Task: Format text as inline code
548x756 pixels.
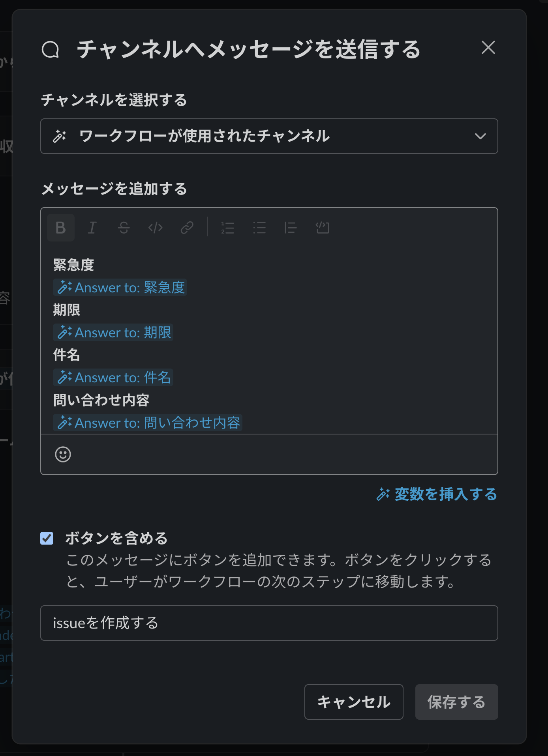Action: click(x=155, y=228)
